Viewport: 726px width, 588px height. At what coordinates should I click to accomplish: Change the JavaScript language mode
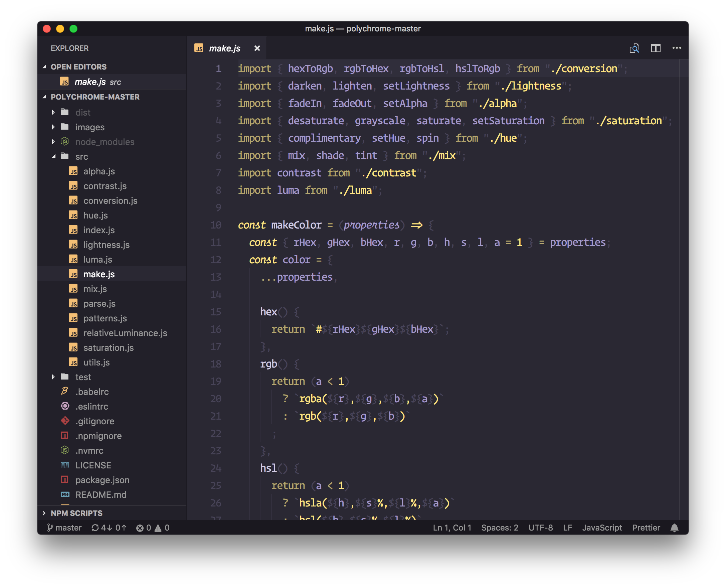602,528
